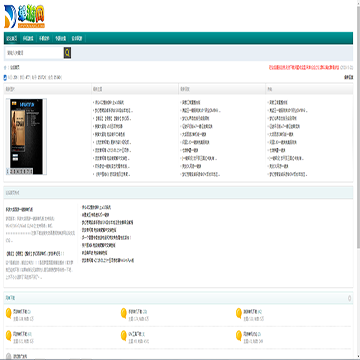Collapse the forum category using its round toggle
Screen dimensions: 360x360
click(349, 298)
